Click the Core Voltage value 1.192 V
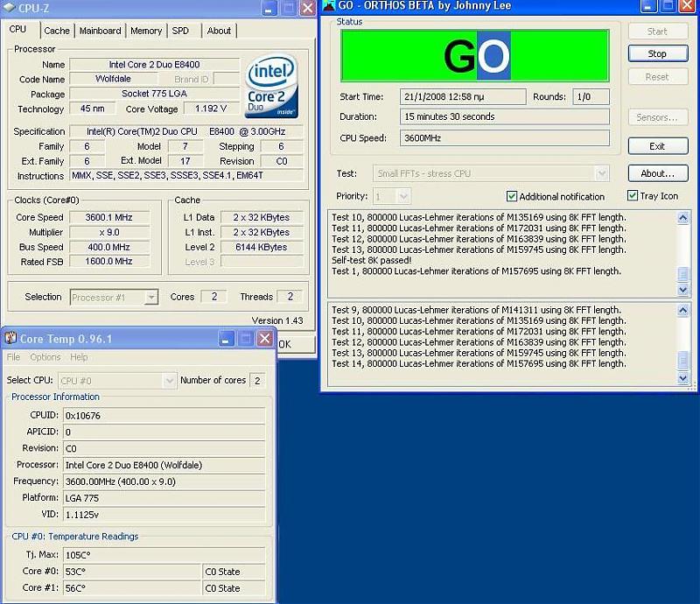This screenshot has height=604, width=700. [x=211, y=109]
